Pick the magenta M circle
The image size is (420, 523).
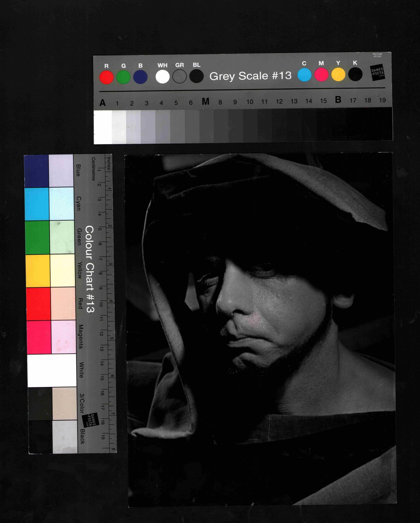[x=321, y=75]
